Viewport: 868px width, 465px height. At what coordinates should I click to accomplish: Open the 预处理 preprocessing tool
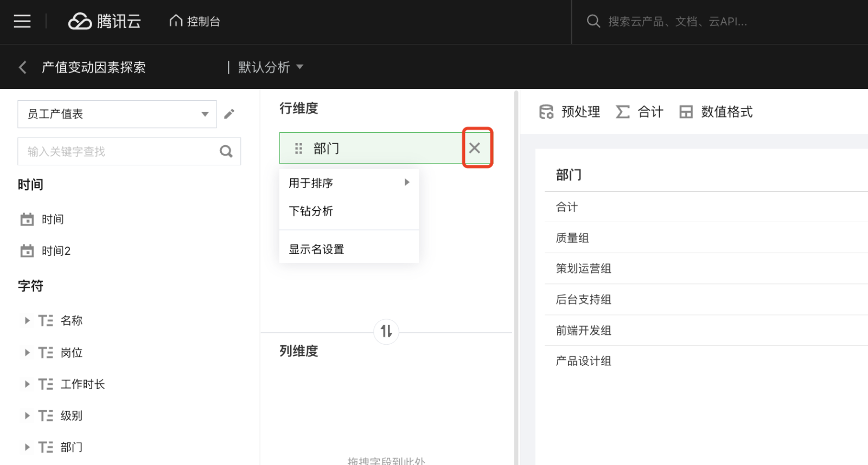pos(570,112)
